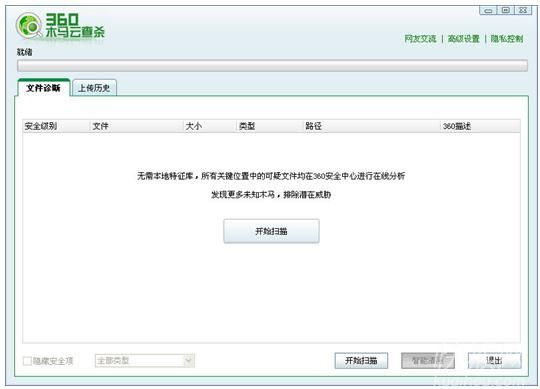Sort by the 类型 column header
540x389 pixels.
click(270, 126)
